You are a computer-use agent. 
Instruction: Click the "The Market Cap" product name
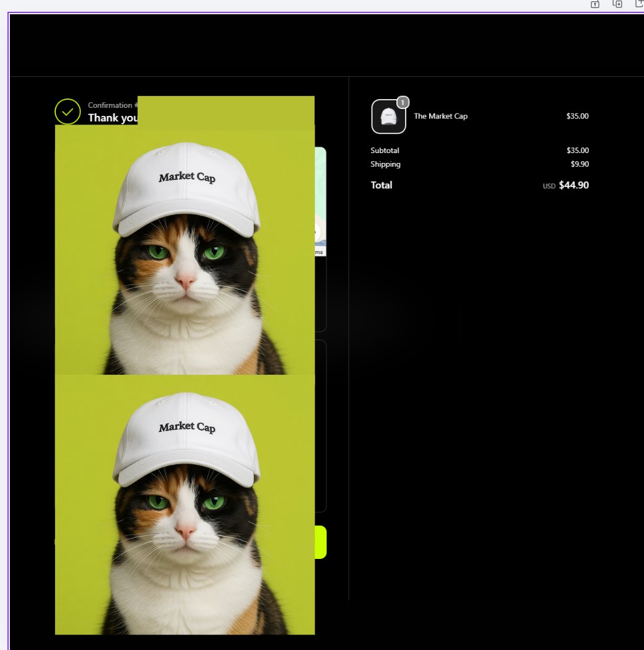[x=441, y=116]
